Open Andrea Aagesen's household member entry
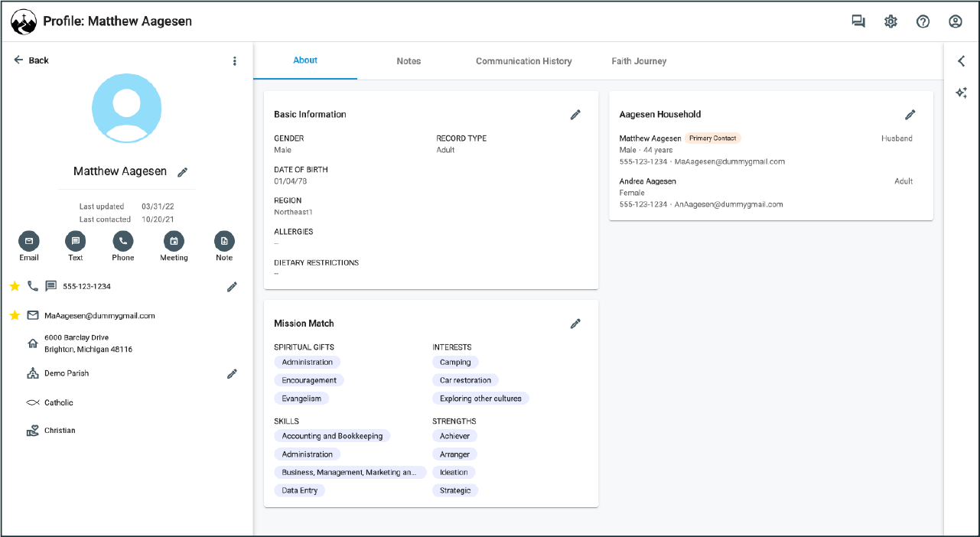Image resolution: width=980 pixels, height=537 pixels. (x=648, y=181)
